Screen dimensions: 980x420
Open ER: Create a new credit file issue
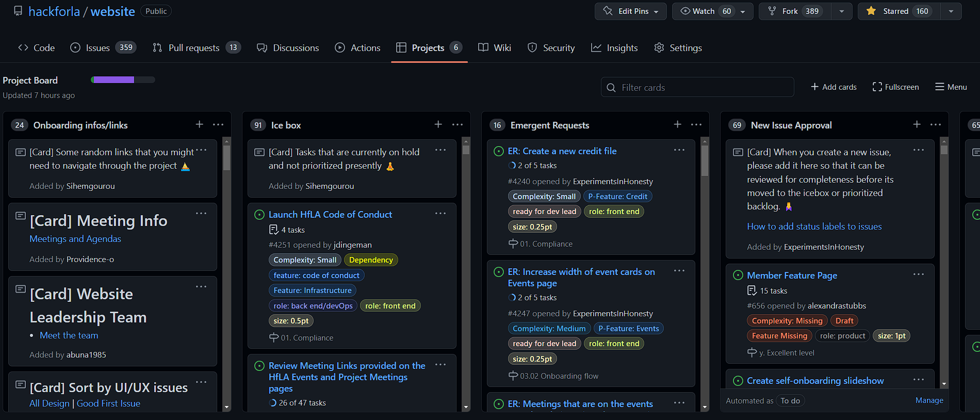(x=562, y=151)
